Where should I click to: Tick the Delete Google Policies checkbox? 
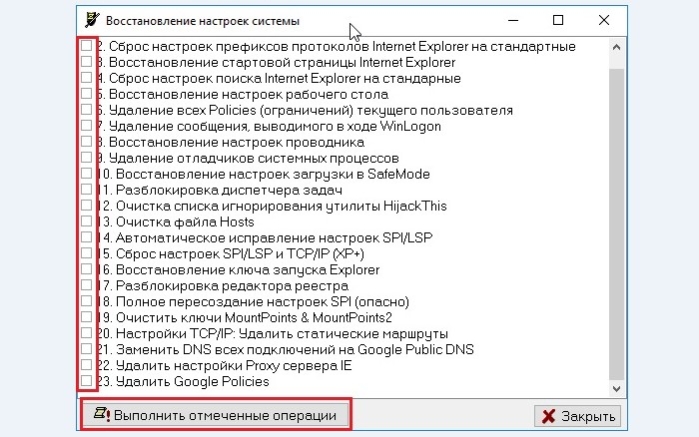point(86,381)
